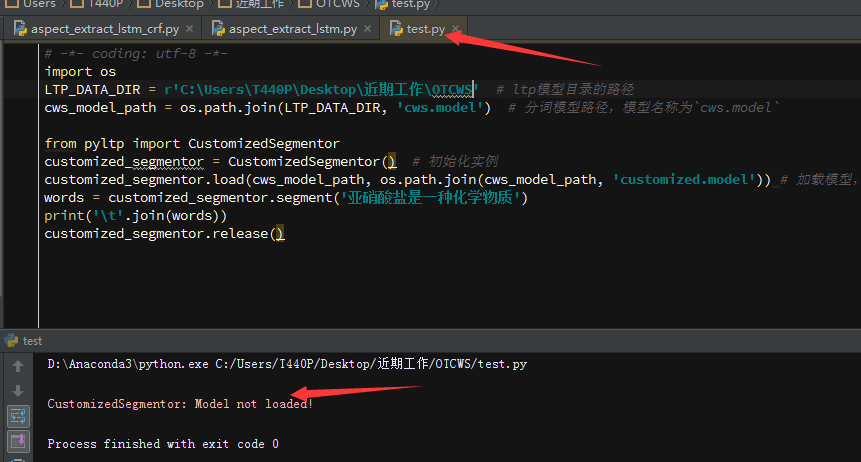Image resolution: width=861 pixels, height=462 pixels.
Task: Click the '亚硝酸盐是一种化学物质' string
Action: (x=430, y=197)
